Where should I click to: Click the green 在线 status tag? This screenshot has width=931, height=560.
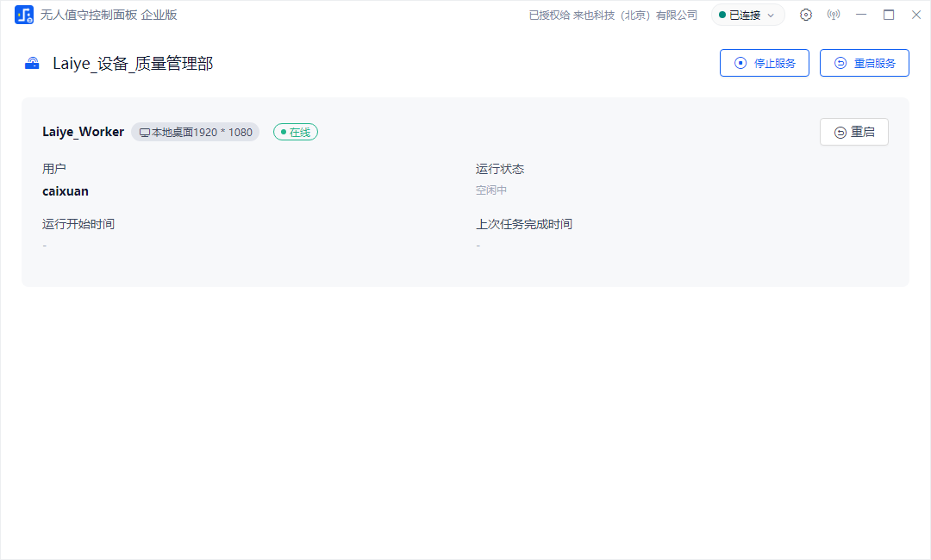(x=296, y=132)
